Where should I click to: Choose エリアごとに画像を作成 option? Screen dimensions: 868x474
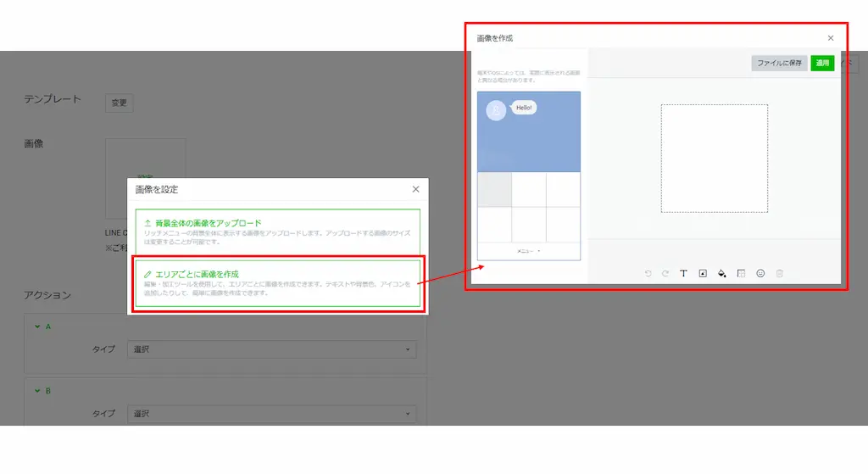pyautogui.click(x=278, y=282)
